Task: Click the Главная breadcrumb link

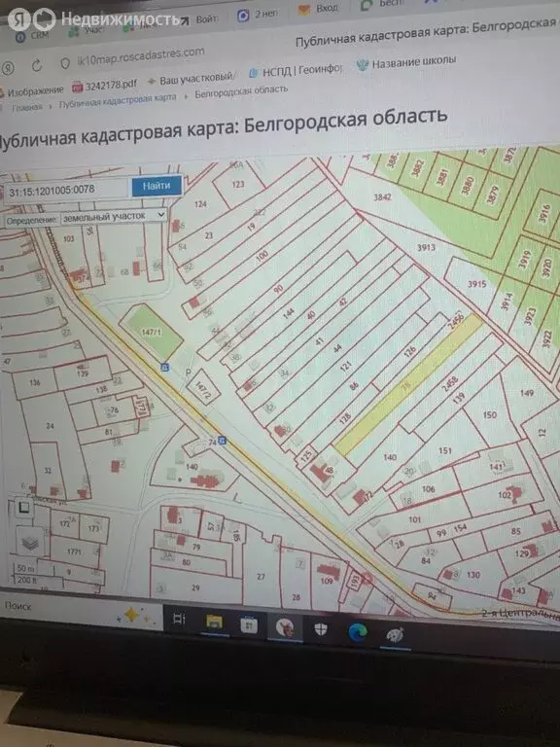Action: coord(27,108)
